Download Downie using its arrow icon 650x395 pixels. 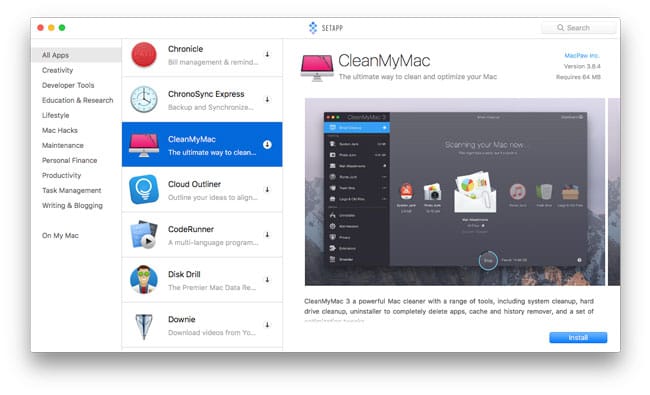267,325
